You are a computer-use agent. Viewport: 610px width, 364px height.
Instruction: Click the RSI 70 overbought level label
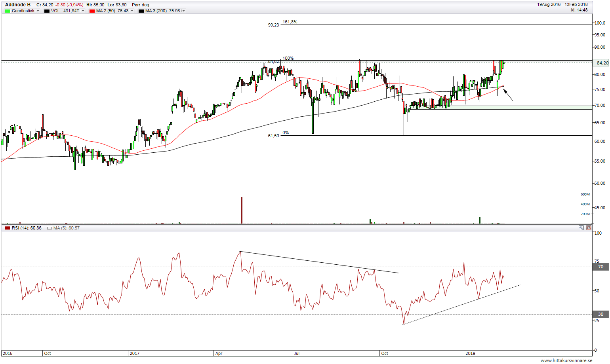pyautogui.click(x=600, y=267)
